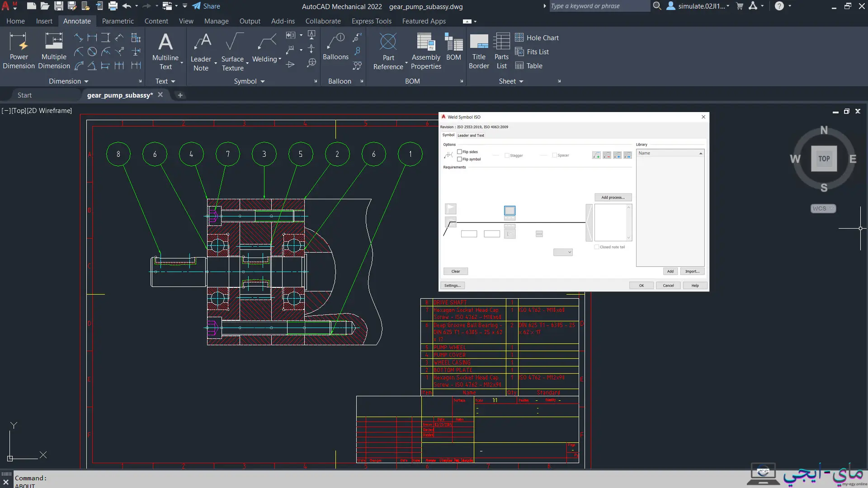The height and width of the screenshot is (488, 868).
Task: Insert a Table from Sheet panel
Action: click(x=528, y=66)
